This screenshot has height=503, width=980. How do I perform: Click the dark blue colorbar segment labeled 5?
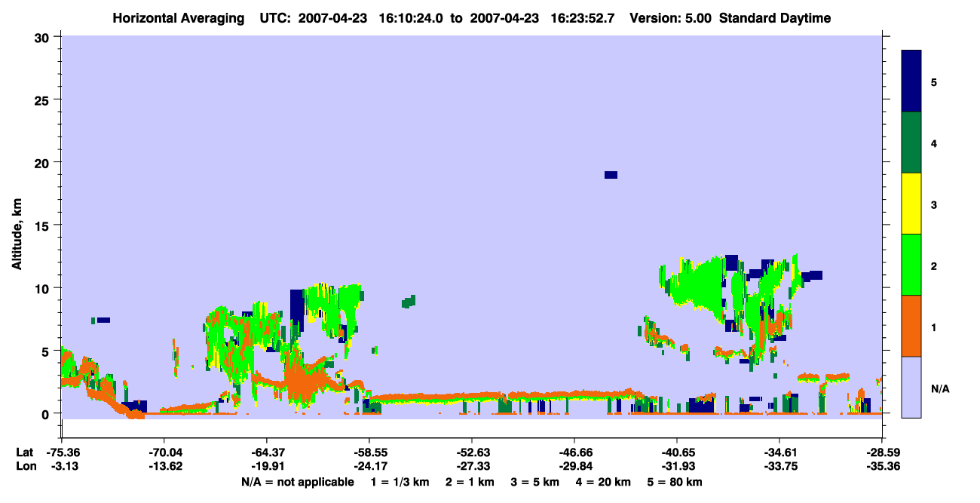911,81
